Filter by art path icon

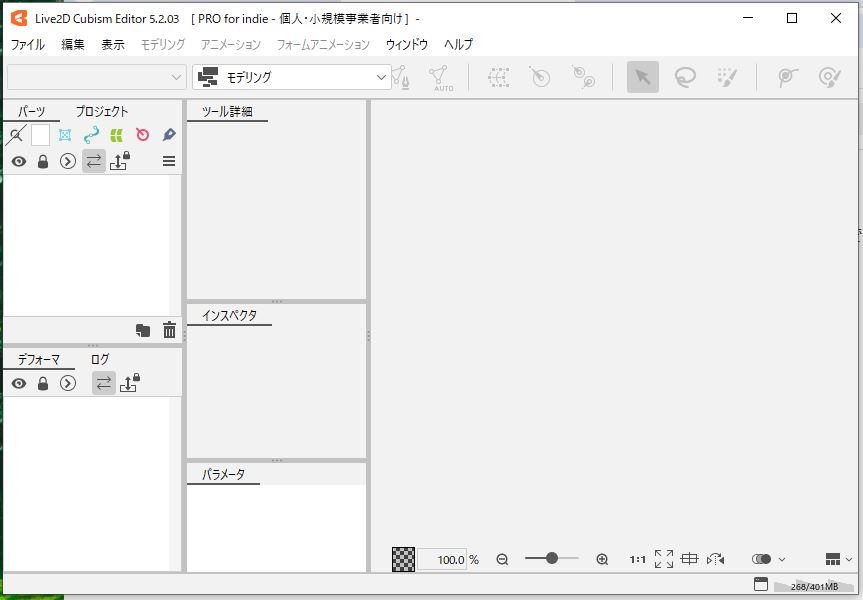tap(91, 135)
